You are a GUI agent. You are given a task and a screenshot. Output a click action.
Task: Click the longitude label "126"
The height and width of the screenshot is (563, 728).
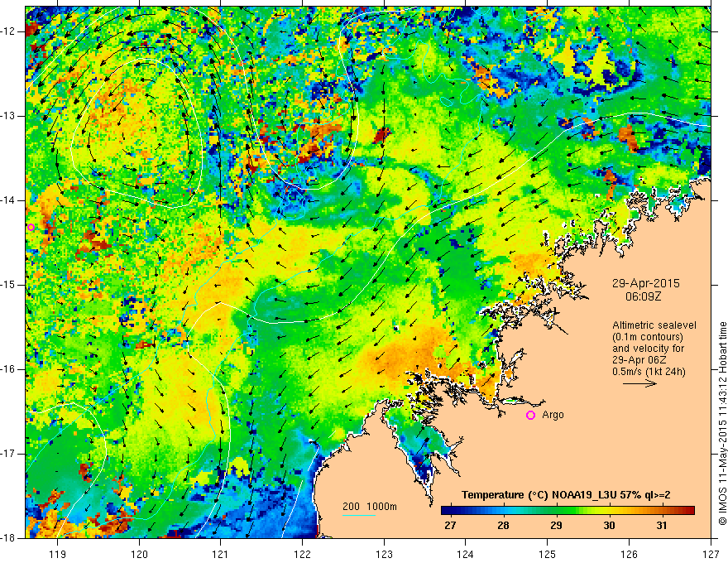(x=629, y=554)
